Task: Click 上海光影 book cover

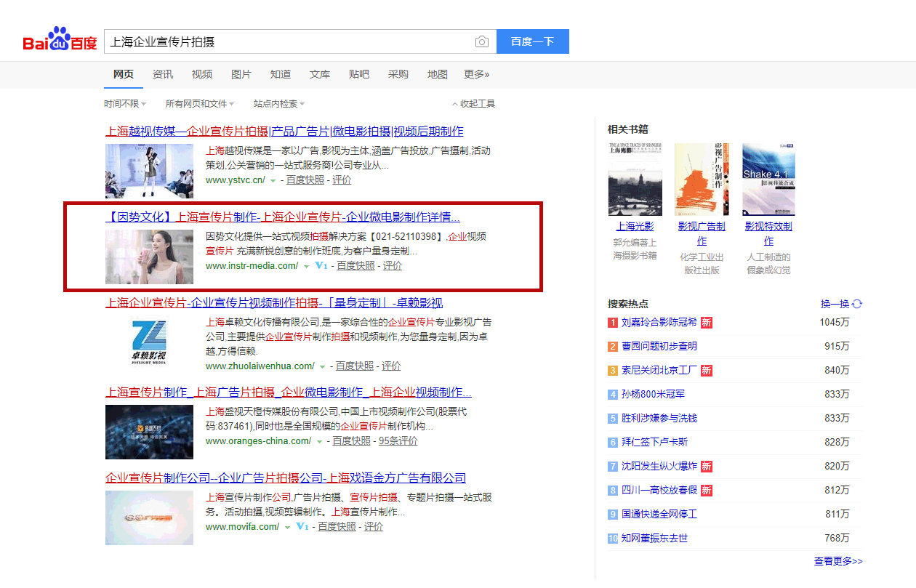Action: click(635, 179)
